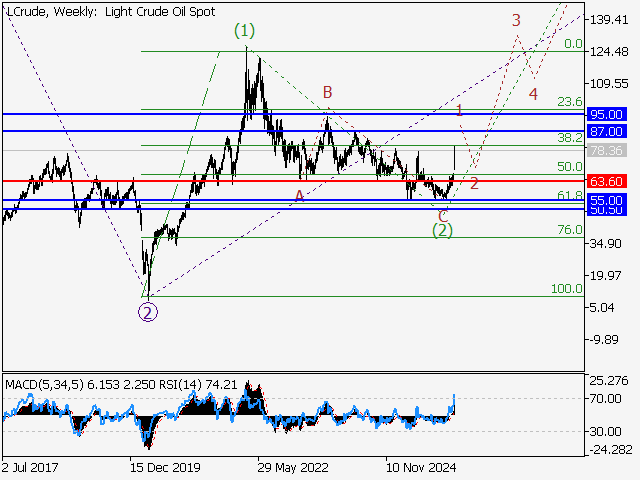This screenshot has width=640, height=480.
Task: Select the red wave C label
Action: tap(443, 214)
